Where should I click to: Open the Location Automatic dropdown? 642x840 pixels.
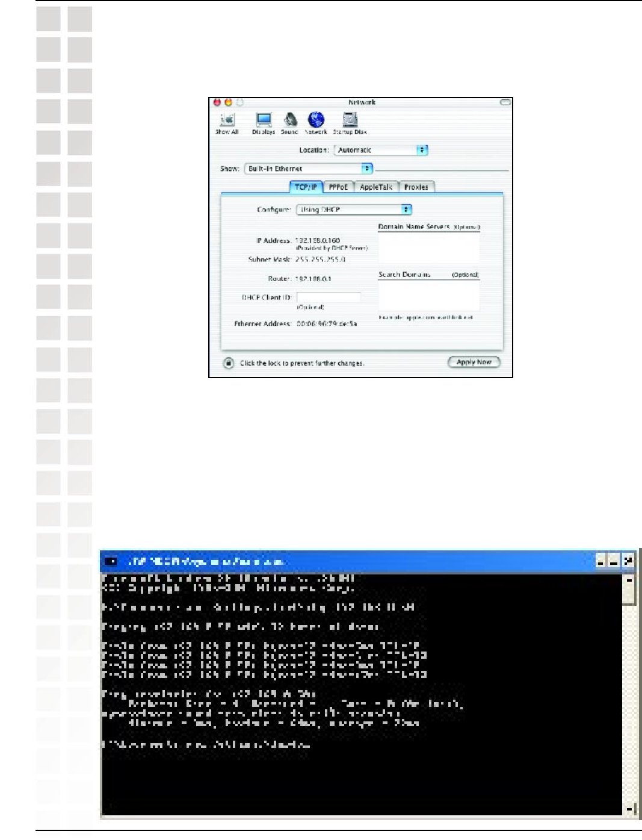[x=381, y=150]
